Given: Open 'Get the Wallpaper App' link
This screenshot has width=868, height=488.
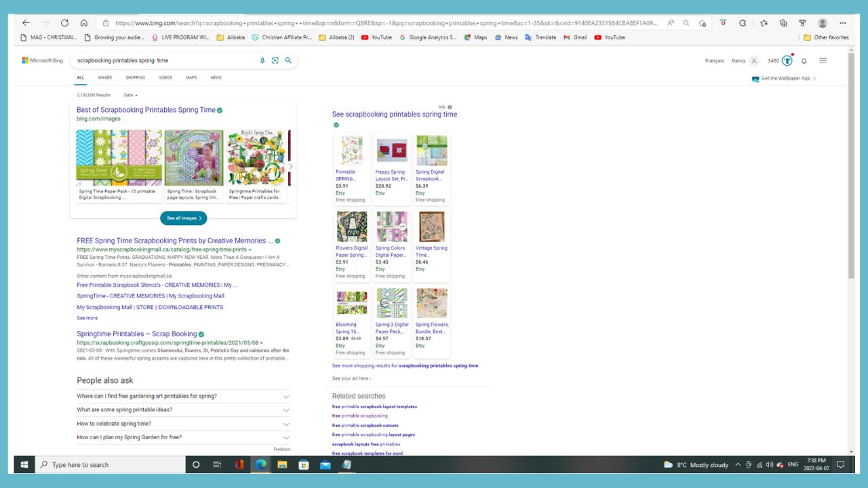Looking at the screenshot, I should [x=785, y=79].
